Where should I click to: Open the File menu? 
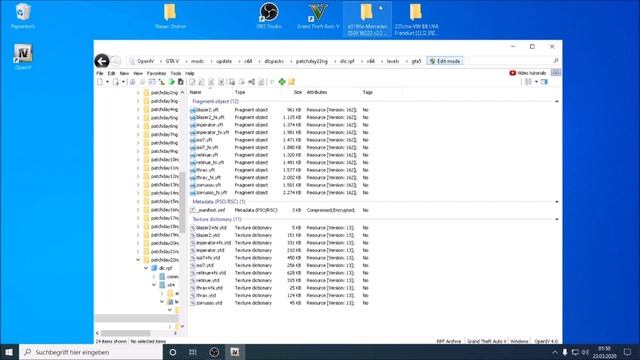pyautogui.click(x=100, y=73)
